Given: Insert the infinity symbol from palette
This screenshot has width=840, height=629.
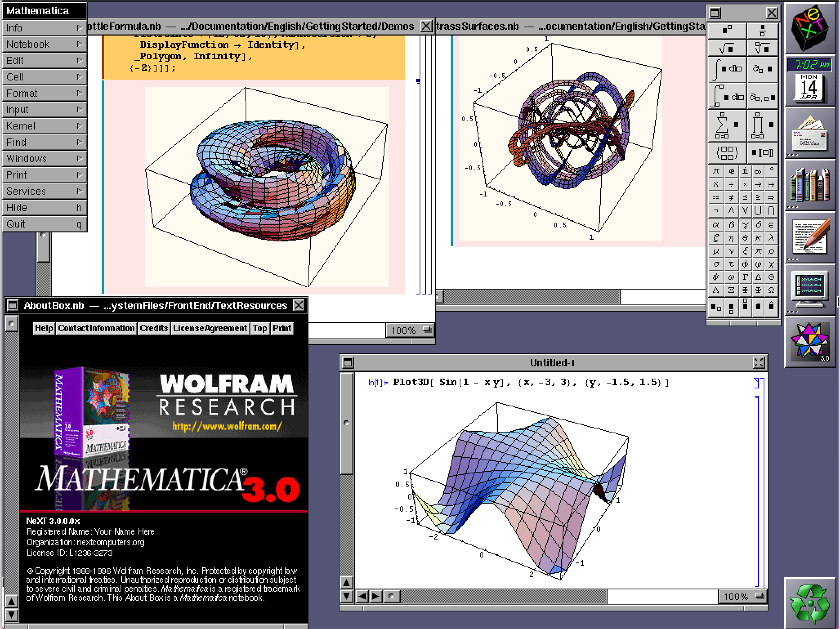Looking at the screenshot, I should [758, 171].
